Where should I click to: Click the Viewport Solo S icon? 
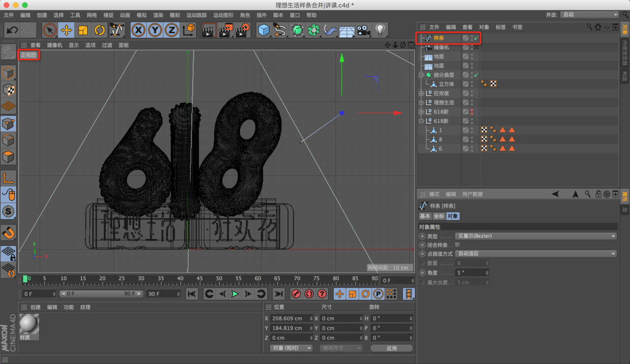click(x=9, y=211)
